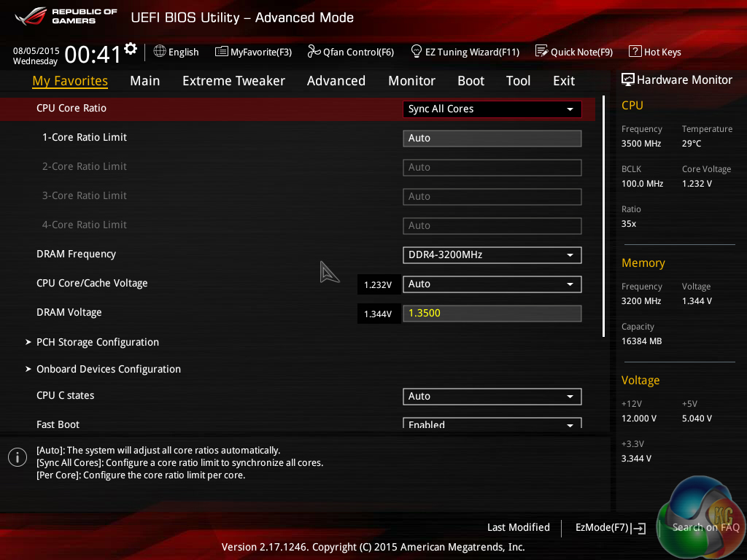747x560 pixels.
Task: Click the 2-Core Ratio Limit field
Action: (x=492, y=168)
